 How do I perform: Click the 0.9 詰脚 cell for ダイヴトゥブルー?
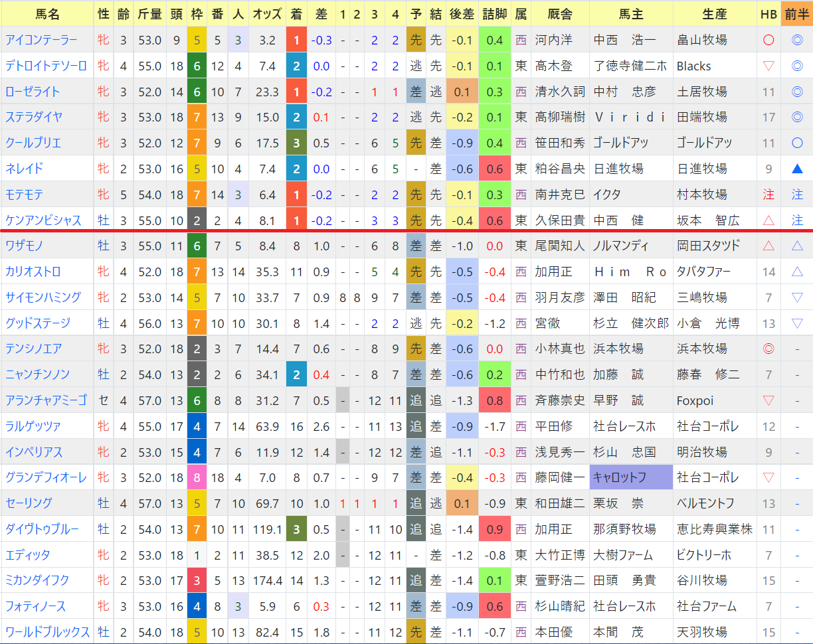pyautogui.click(x=494, y=529)
